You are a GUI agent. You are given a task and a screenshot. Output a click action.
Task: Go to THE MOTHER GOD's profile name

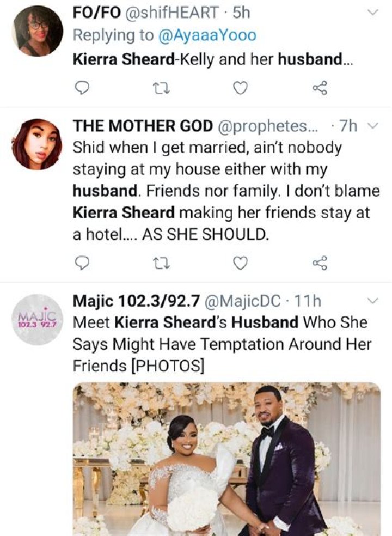point(143,126)
